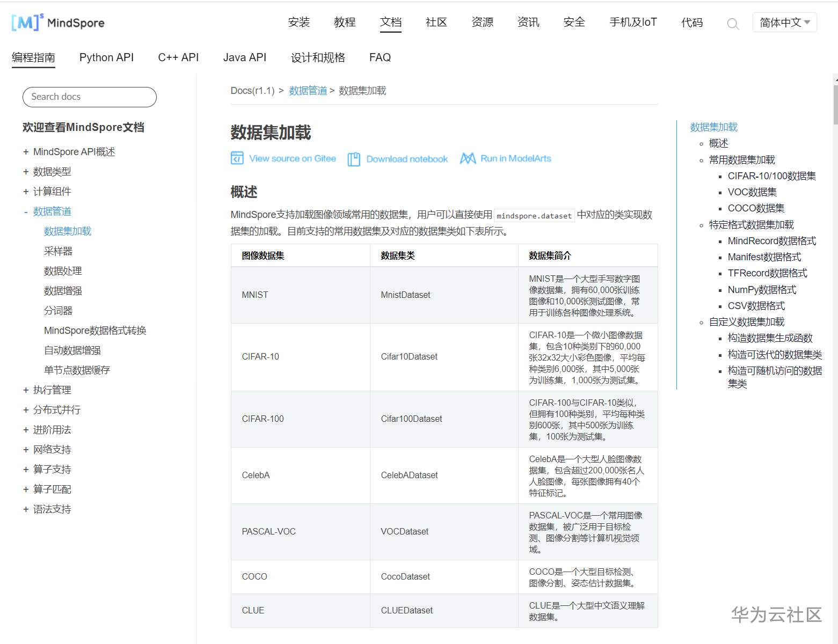
Task: Switch to the FAQ tab
Action: coord(380,57)
